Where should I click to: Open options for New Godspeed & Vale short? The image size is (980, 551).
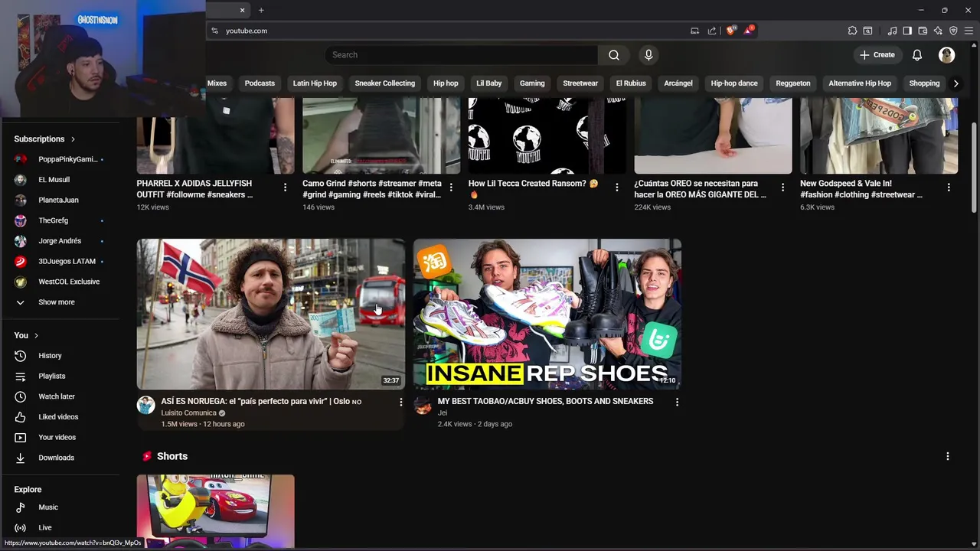coord(949,187)
